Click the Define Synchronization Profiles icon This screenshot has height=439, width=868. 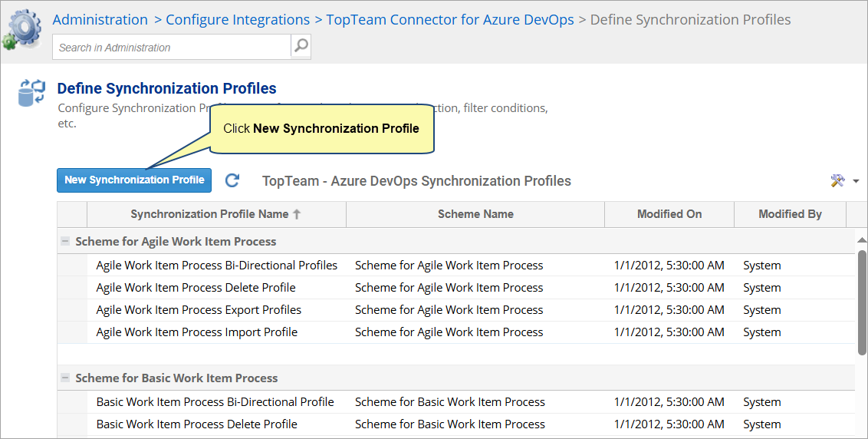pyautogui.click(x=31, y=93)
